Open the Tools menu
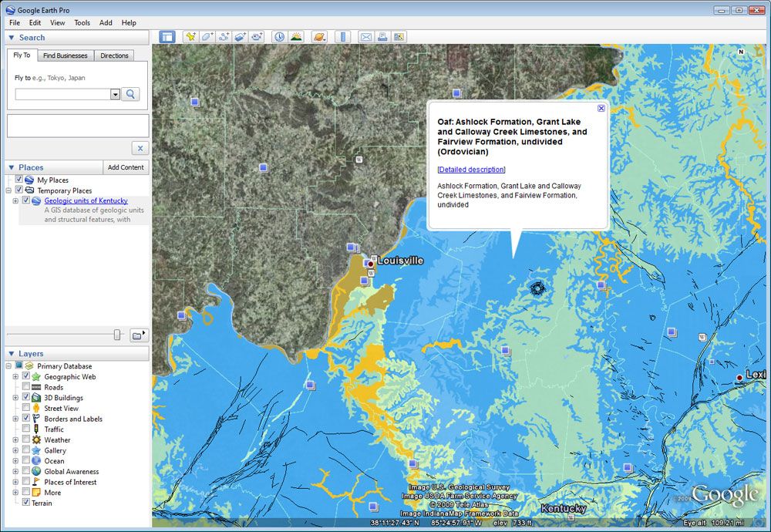The width and height of the screenshot is (771, 532). (x=82, y=22)
